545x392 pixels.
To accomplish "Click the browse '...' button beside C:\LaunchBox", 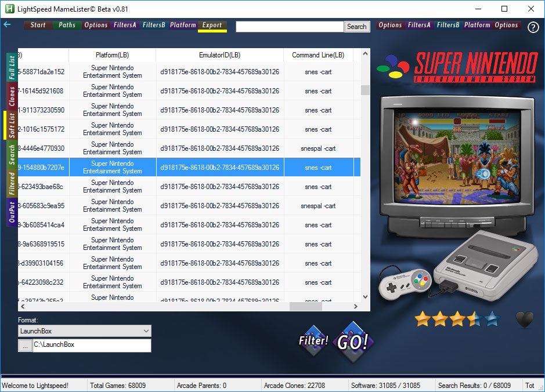I will [25, 346].
